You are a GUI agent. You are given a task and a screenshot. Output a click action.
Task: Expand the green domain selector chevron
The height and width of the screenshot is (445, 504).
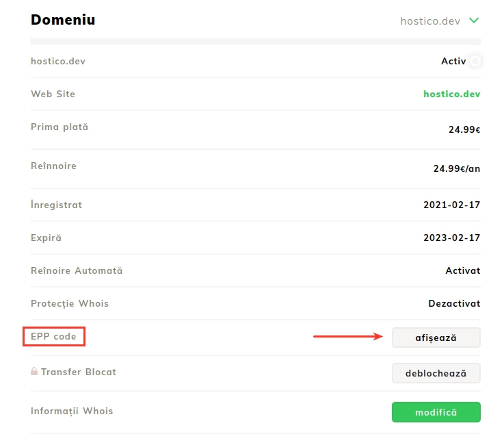coord(474,21)
